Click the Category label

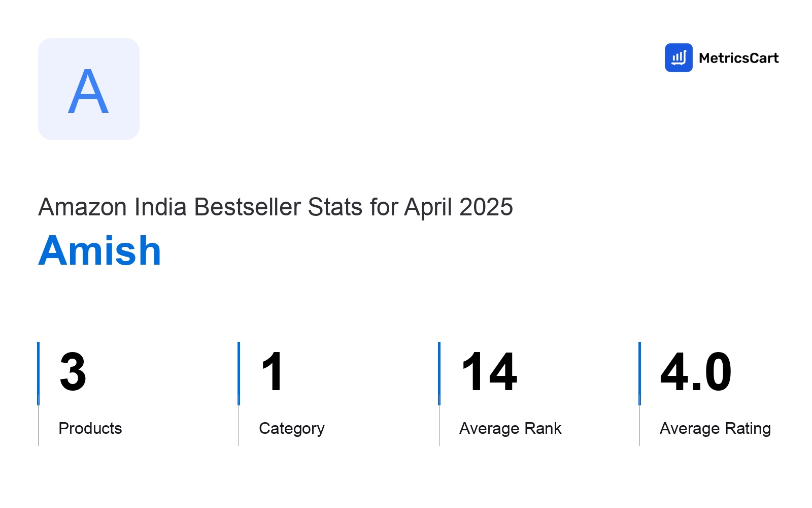click(292, 428)
